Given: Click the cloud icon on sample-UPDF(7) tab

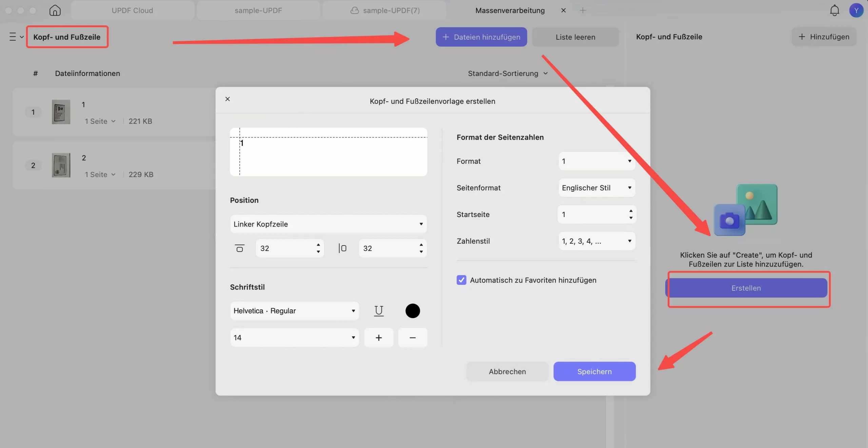Looking at the screenshot, I should coord(355,11).
